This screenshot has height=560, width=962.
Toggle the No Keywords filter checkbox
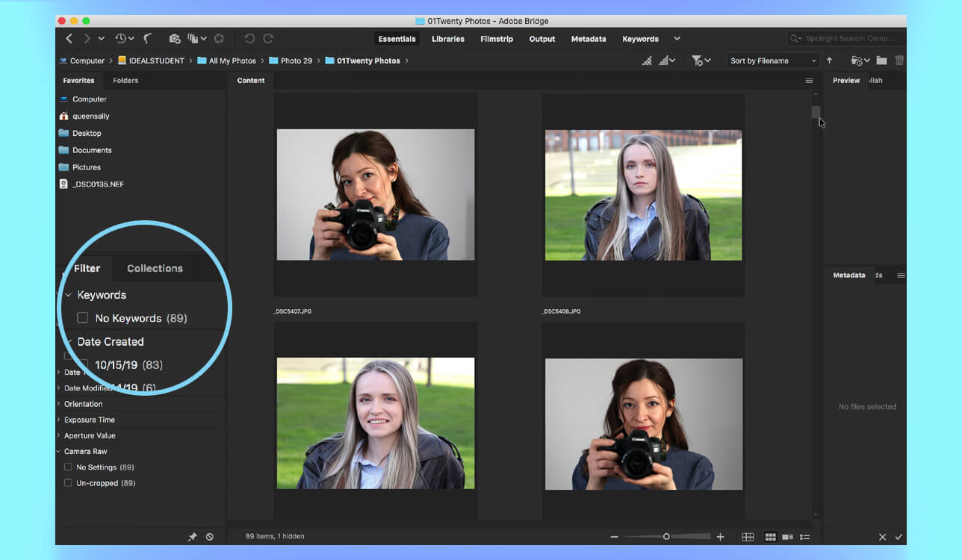tap(83, 317)
